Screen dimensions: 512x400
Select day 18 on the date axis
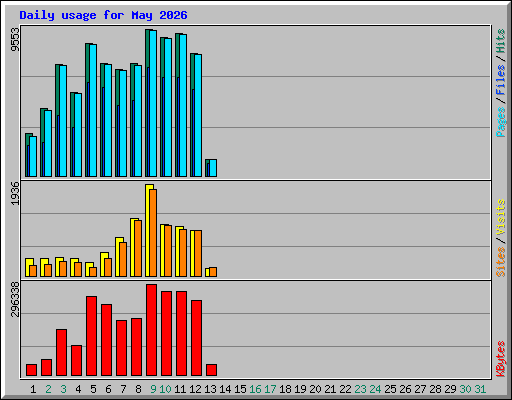pyautogui.click(x=285, y=389)
